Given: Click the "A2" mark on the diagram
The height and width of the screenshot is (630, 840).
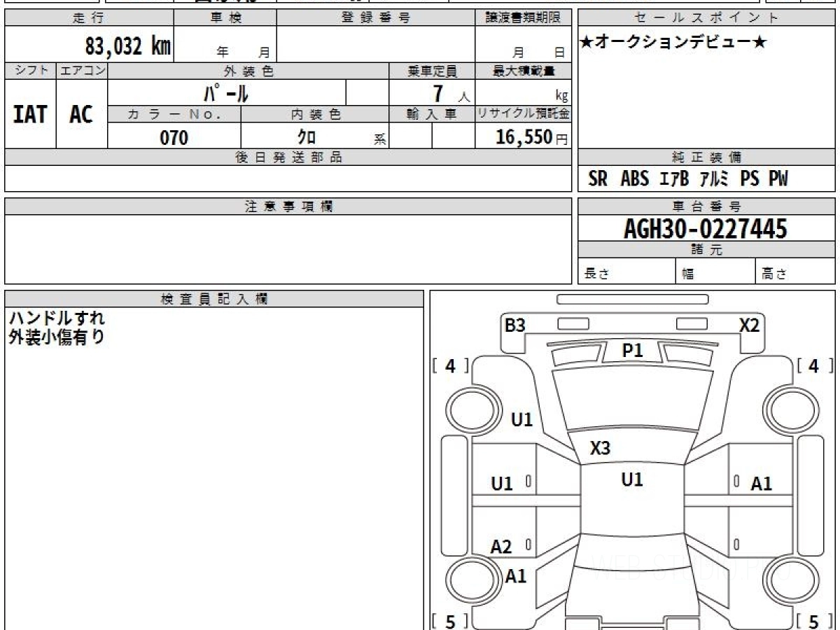Looking at the screenshot, I should (x=501, y=547).
